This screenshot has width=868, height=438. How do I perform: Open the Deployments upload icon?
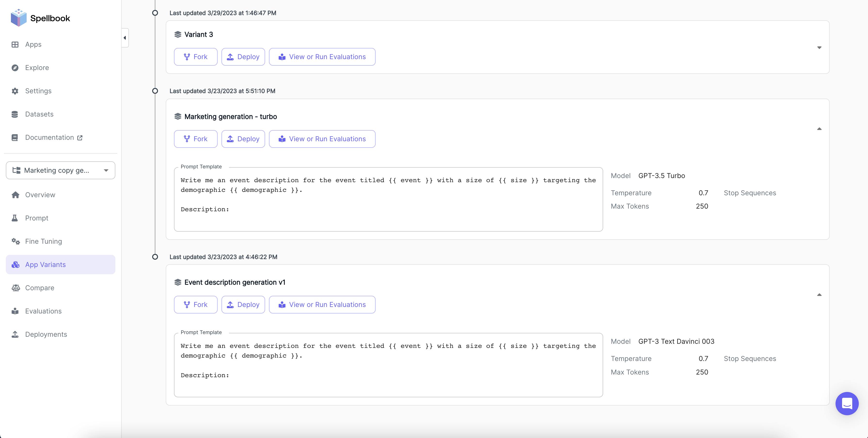[x=15, y=334]
